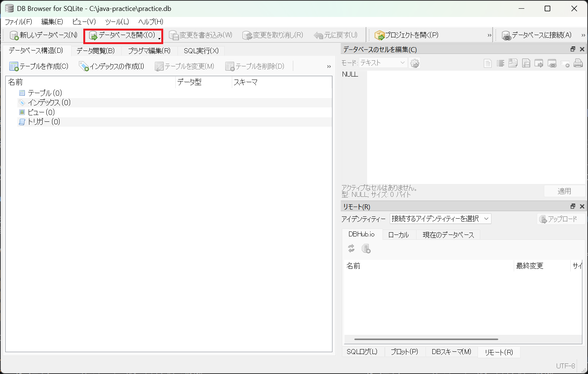Switch to リモート(R) bottom tab
The image size is (588, 374).
point(499,352)
